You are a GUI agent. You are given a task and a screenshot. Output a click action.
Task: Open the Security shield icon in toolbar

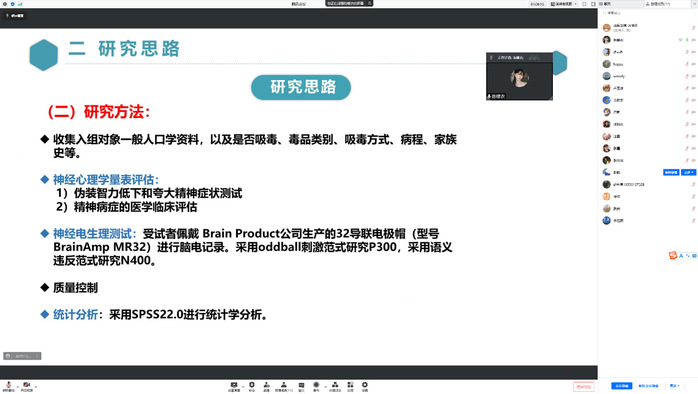252,386
